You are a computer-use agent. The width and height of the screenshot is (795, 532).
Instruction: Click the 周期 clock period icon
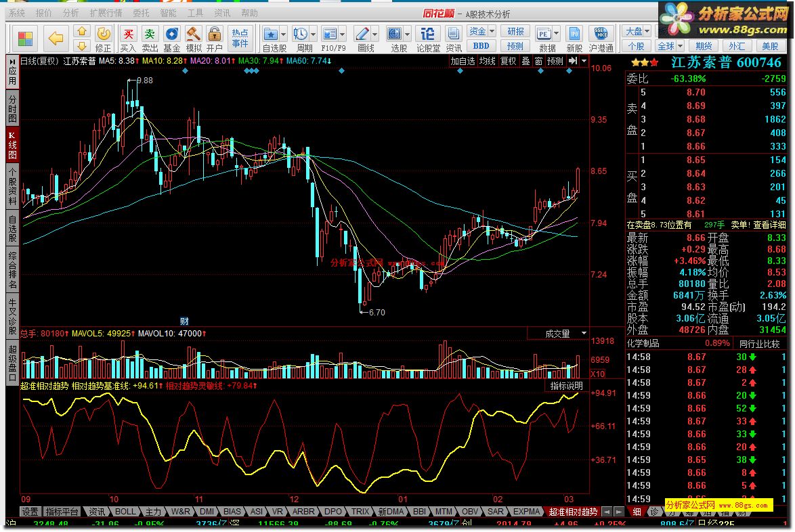pos(300,34)
